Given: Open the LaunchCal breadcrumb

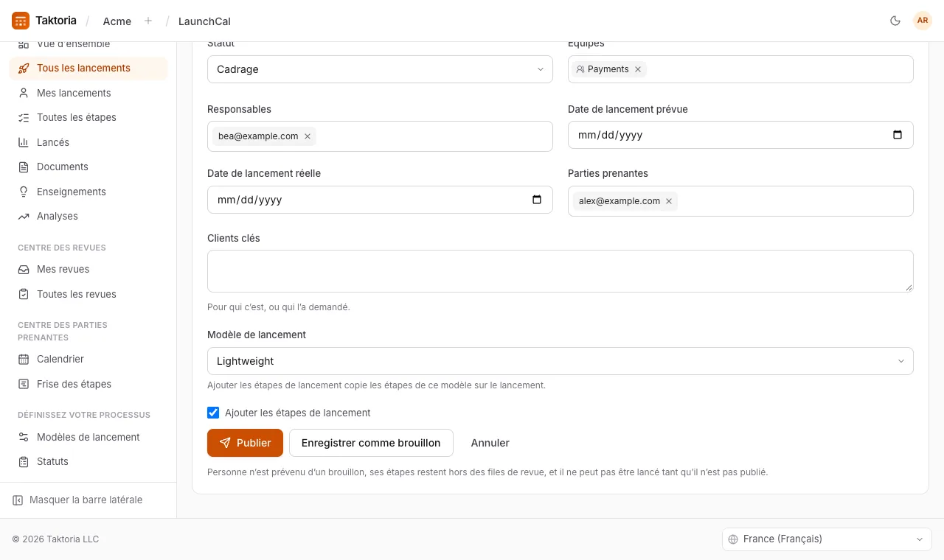Looking at the screenshot, I should tap(204, 21).
